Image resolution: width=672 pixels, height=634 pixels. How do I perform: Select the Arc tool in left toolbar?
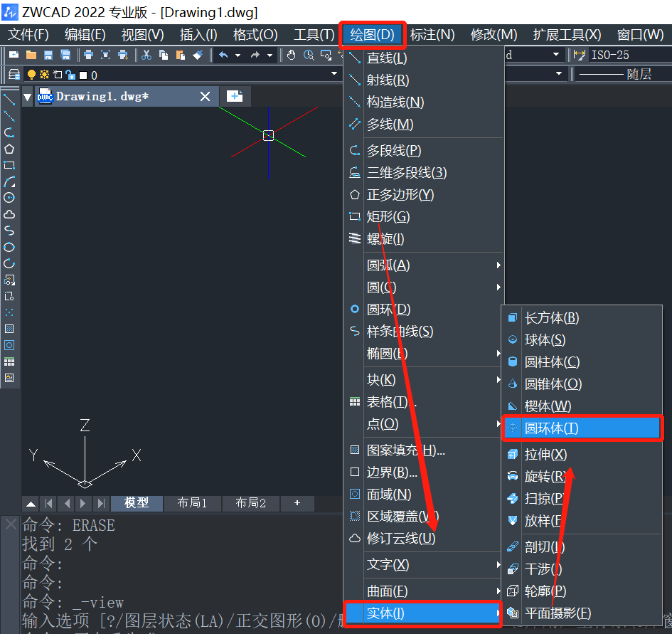point(9,181)
